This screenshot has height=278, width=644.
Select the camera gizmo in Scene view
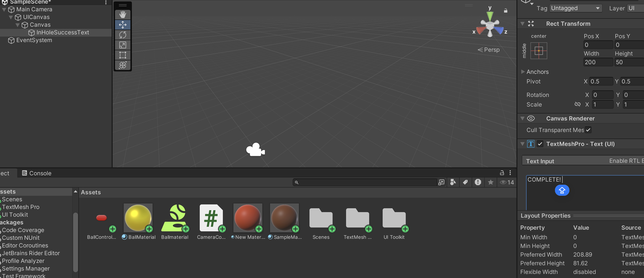point(255,150)
